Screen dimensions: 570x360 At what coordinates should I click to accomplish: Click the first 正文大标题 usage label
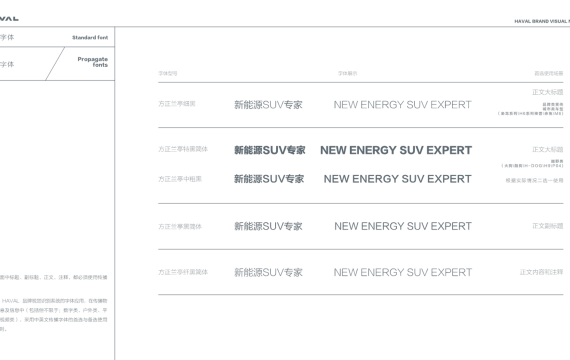(547, 92)
